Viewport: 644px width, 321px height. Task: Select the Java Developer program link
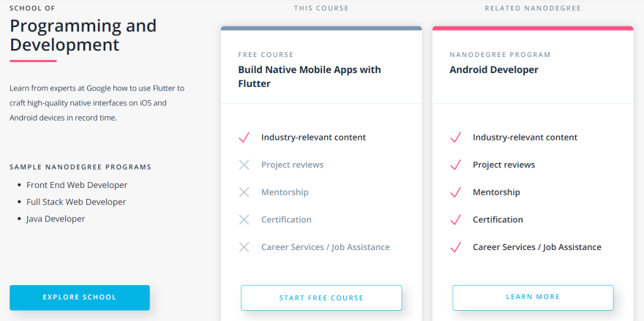[56, 219]
